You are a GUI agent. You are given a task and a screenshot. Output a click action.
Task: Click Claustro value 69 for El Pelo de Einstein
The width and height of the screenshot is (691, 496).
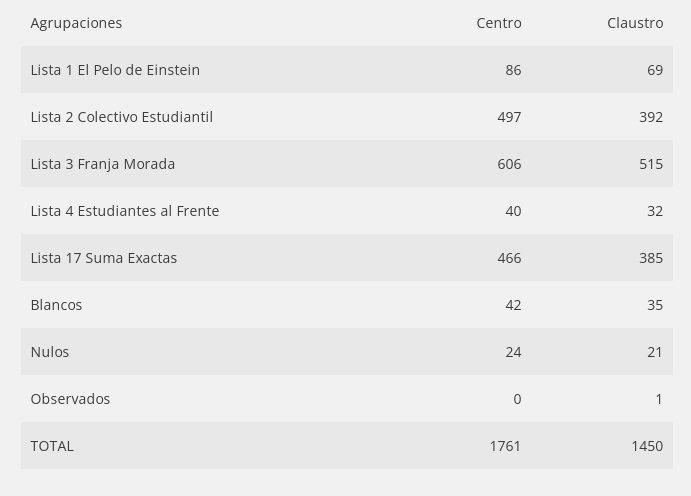[x=655, y=70]
